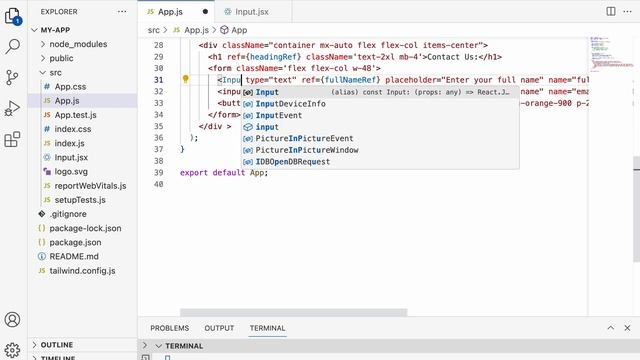The width and height of the screenshot is (640, 360).
Task: Collapse the TERMINAL group chevron
Action: pyautogui.click(x=159, y=346)
